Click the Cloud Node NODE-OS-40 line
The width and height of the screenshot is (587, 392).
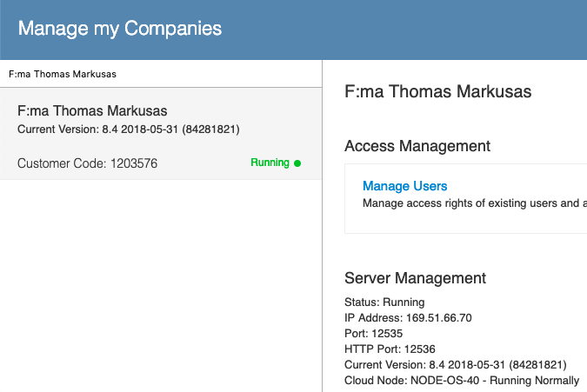click(462, 381)
